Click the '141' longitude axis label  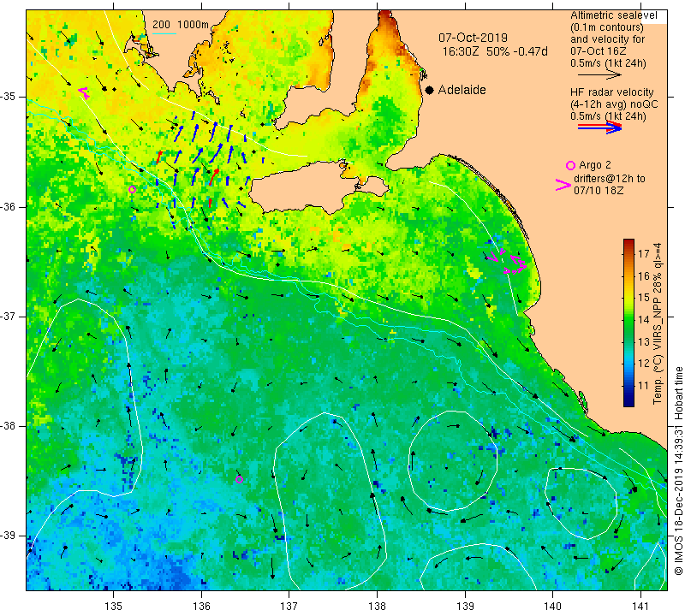640,606
